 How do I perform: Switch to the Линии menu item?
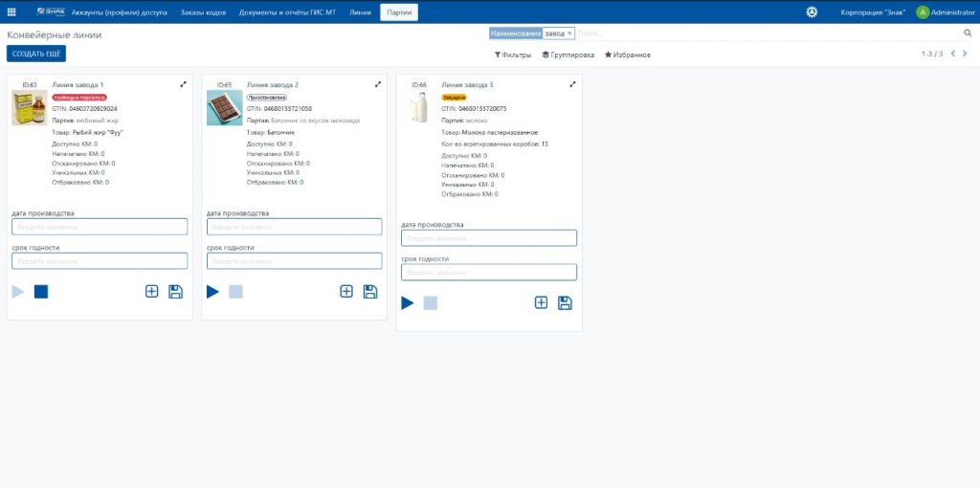pos(361,12)
